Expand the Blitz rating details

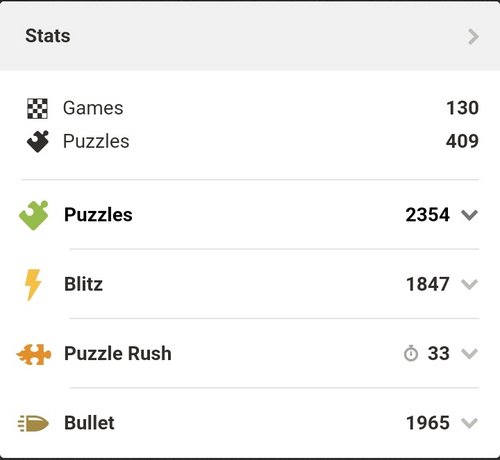point(469,284)
